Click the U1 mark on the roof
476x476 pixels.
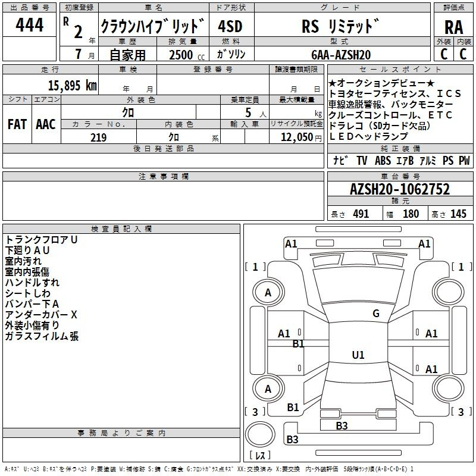pyautogui.click(x=358, y=355)
